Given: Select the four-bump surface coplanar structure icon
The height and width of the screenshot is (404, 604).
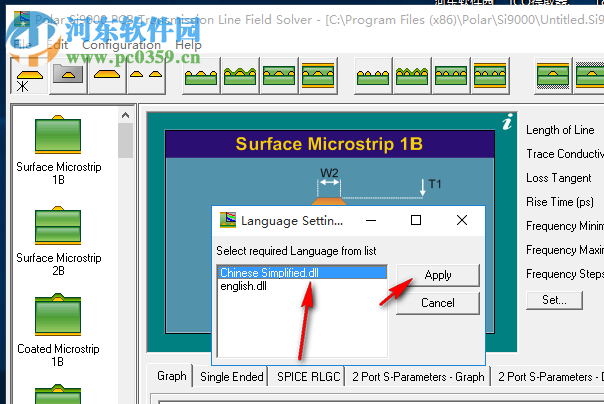Looking at the screenshot, I should (x=373, y=75).
